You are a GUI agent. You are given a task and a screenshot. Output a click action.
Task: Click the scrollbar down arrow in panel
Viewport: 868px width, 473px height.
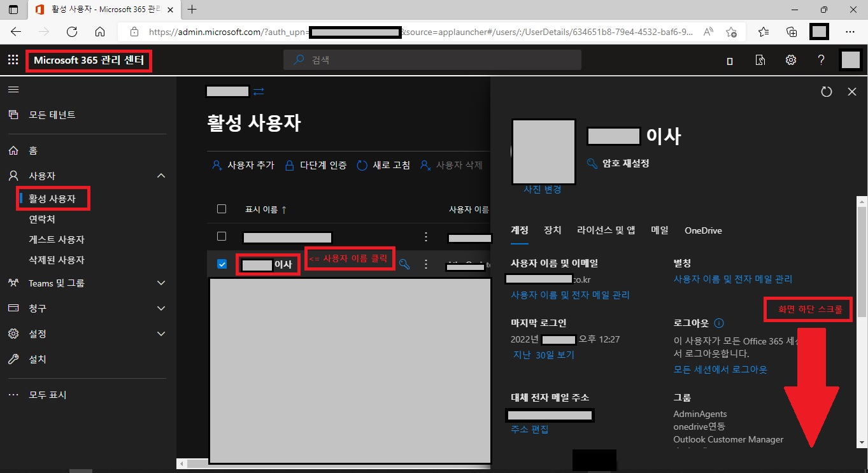tap(862, 442)
